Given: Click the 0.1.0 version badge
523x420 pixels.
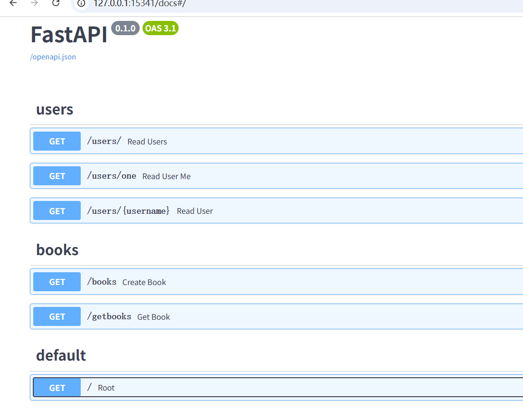Looking at the screenshot, I should (125, 28).
